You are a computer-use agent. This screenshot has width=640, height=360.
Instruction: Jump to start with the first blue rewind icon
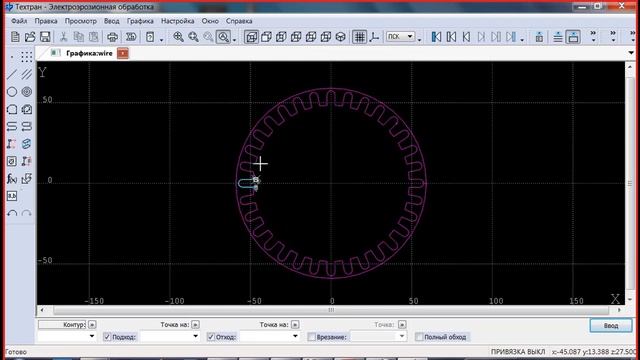[x=436, y=37]
